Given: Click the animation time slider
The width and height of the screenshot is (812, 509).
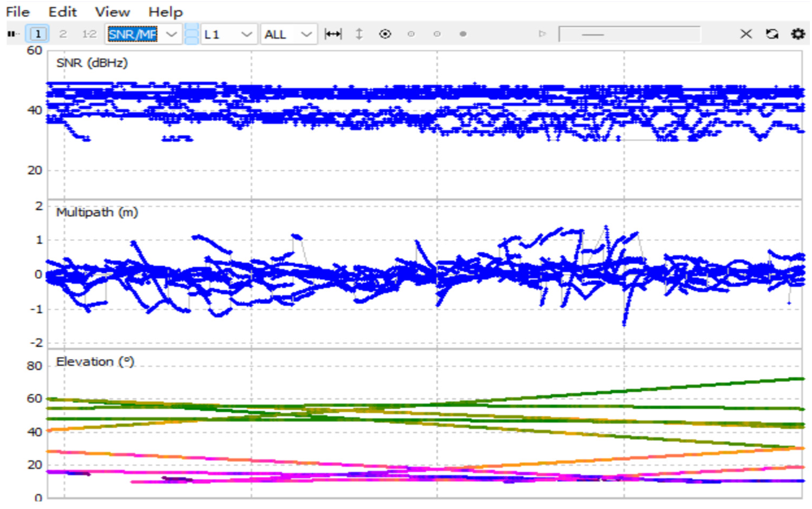Looking at the screenshot, I should (629, 34).
